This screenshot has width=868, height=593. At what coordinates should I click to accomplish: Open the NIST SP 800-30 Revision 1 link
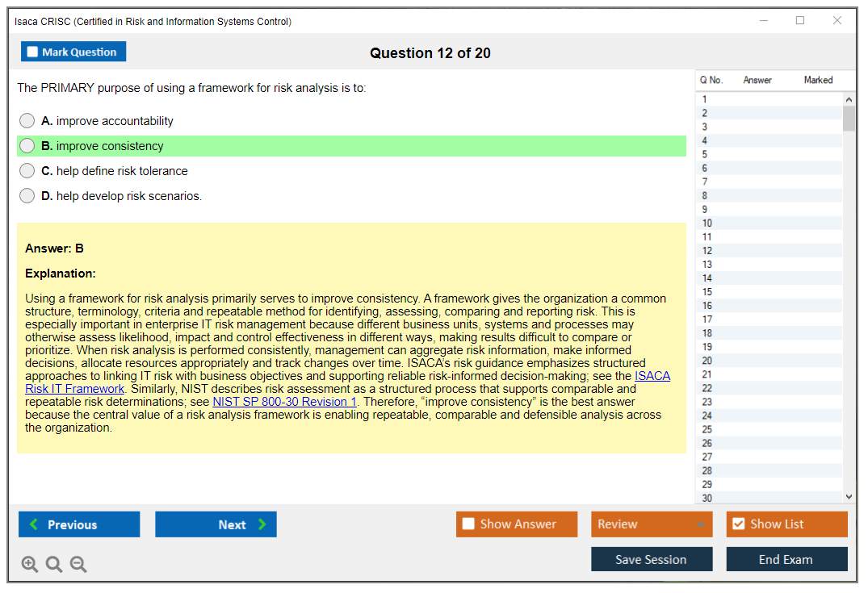(284, 402)
